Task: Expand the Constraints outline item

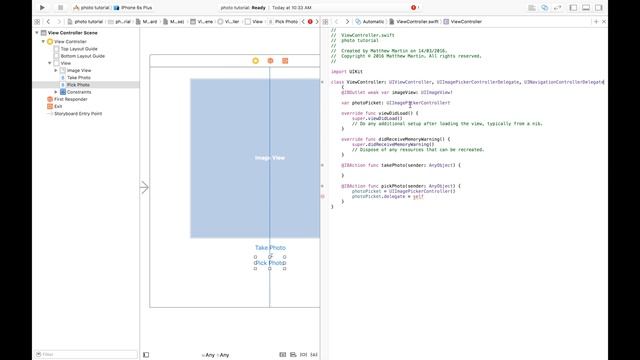Action: (x=56, y=92)
